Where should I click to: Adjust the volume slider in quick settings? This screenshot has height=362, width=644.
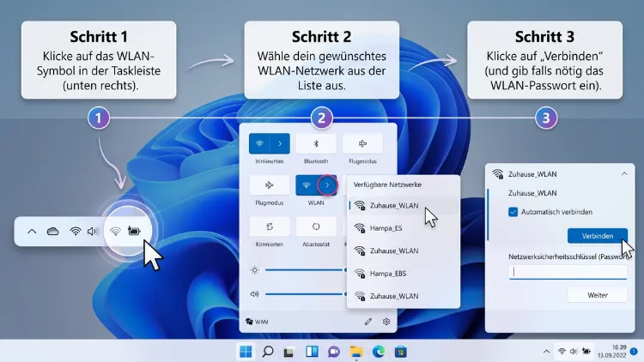point(306,294)
